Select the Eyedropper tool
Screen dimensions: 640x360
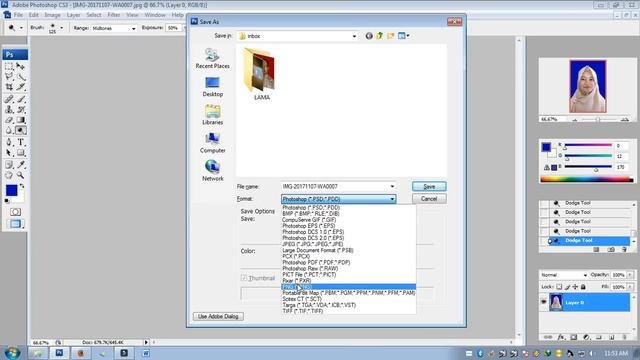coord(20,165)
